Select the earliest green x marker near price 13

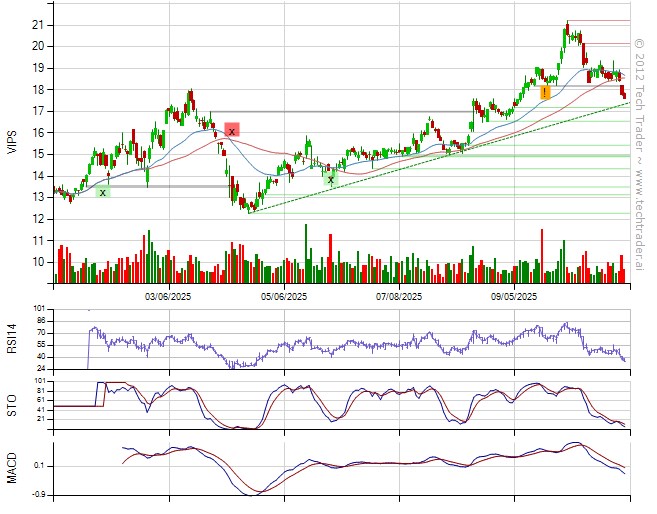point(102,191)
